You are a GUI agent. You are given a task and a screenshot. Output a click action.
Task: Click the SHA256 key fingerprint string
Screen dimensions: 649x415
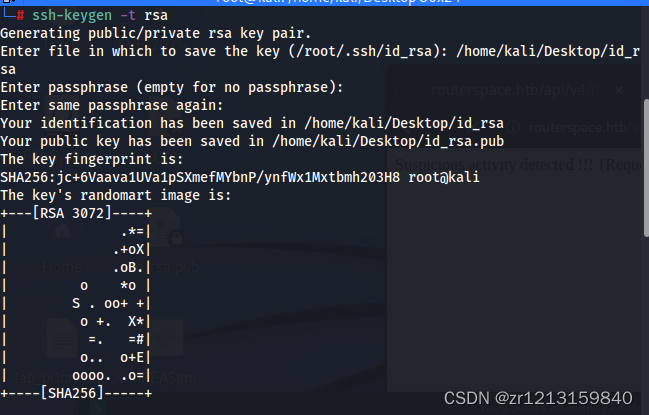tap(200, 177)
